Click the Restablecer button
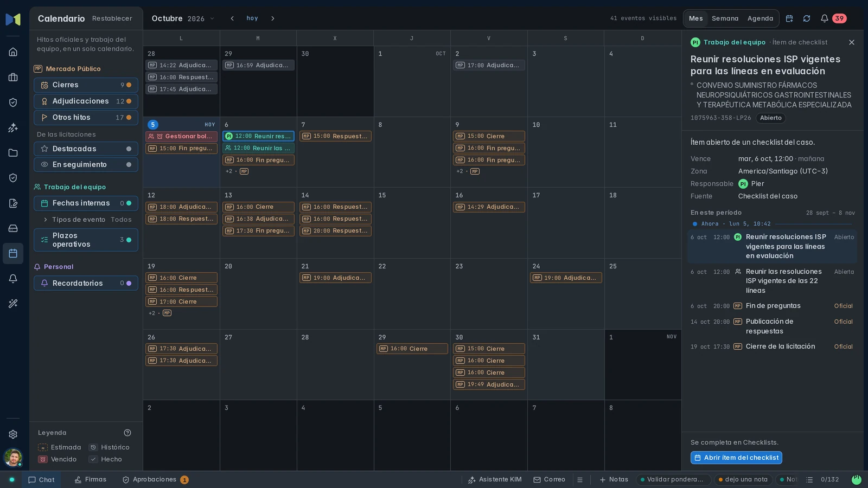 pyautogui.click(x=112, y=18)
